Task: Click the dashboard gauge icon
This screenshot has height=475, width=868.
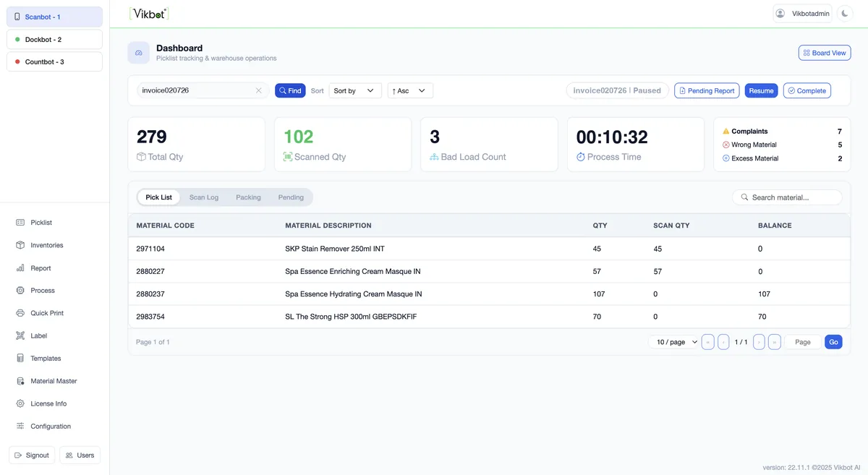Action: click(139, 53)
